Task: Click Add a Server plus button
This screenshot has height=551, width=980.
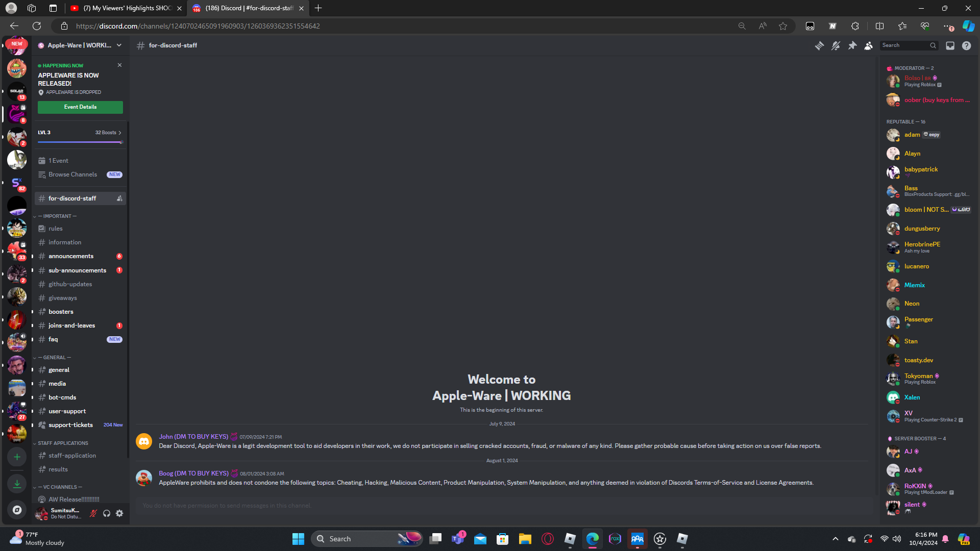Action: tap(17, 457)
